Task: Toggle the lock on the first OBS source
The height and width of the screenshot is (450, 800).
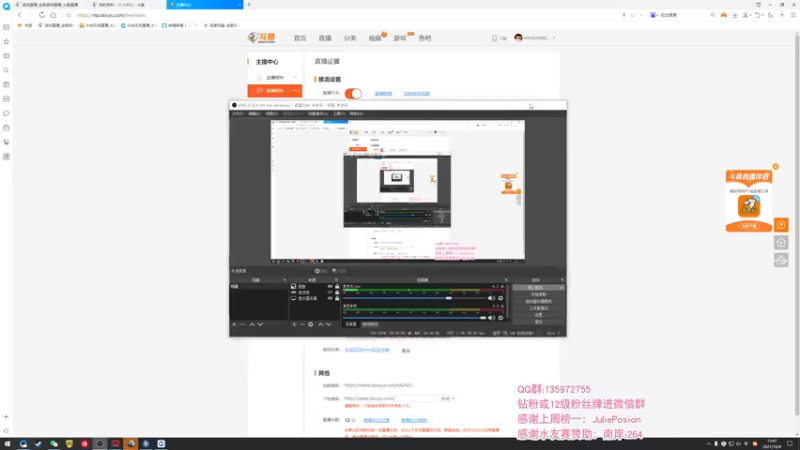Action: pyautogui.click(x=337, y=286)
